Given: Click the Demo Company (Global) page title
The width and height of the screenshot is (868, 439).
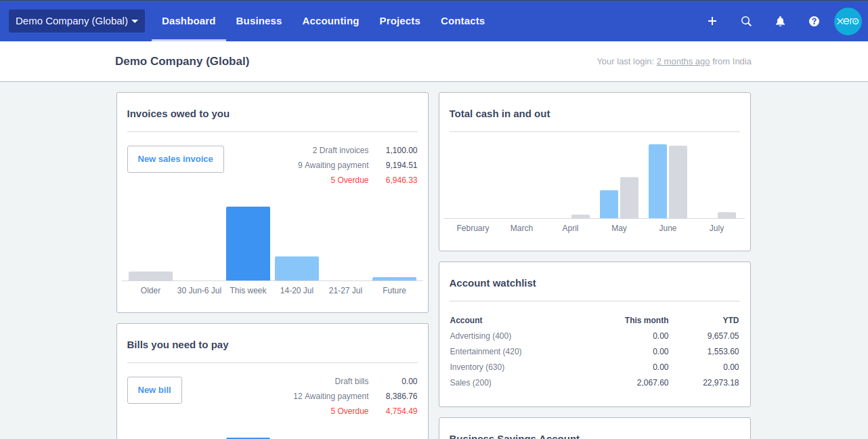Looking at the screenshot, I should click(182, 61).
